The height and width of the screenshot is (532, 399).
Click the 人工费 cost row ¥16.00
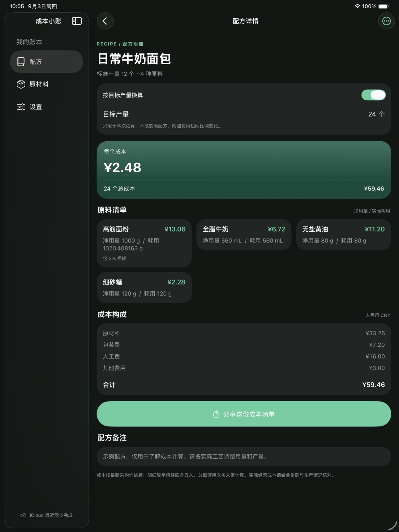tap(244, 356)
